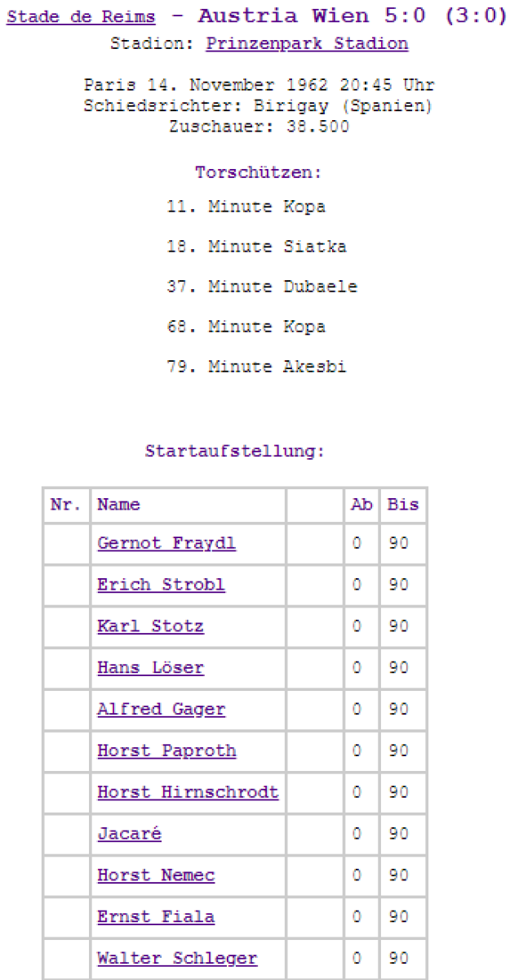Select the Karl Stotz player link
This screenshot has width=510, height=980.
coord(150,627)
